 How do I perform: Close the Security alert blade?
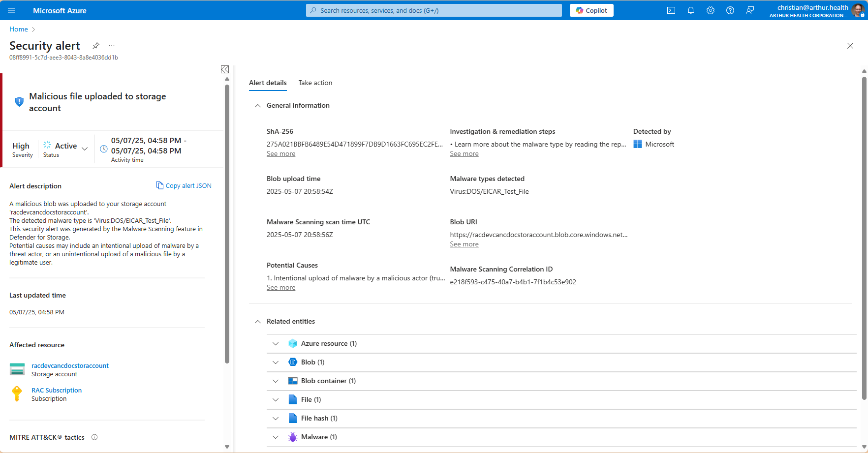pos(850,46)
